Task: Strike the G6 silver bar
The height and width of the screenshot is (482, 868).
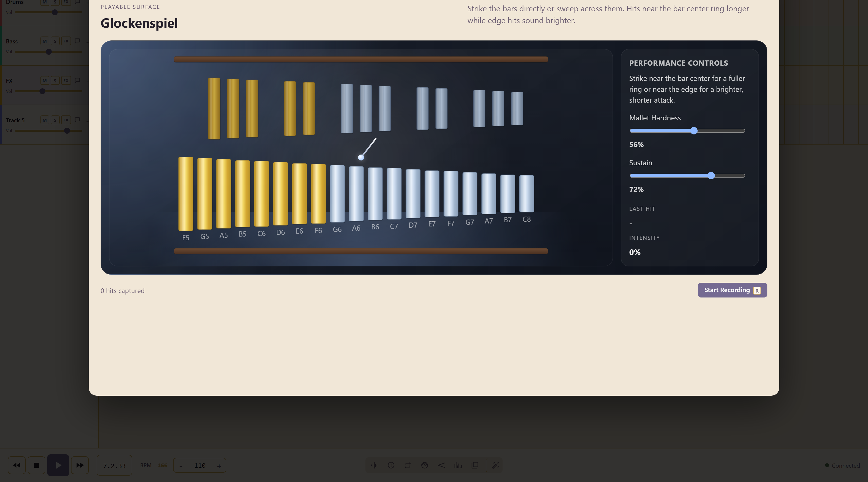Action: [x=337, y=194]
